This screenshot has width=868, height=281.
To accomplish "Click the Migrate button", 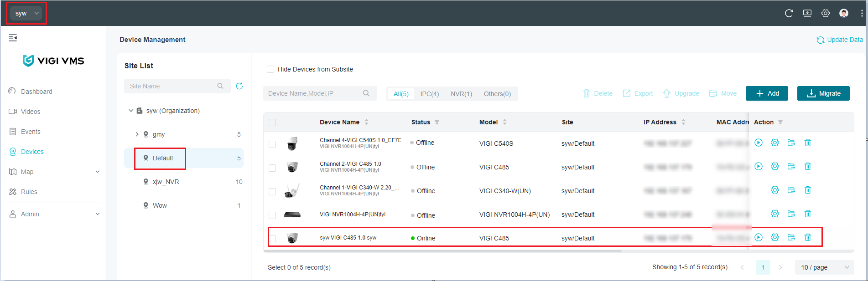I will pyautogui.click(x=823, y=93).
